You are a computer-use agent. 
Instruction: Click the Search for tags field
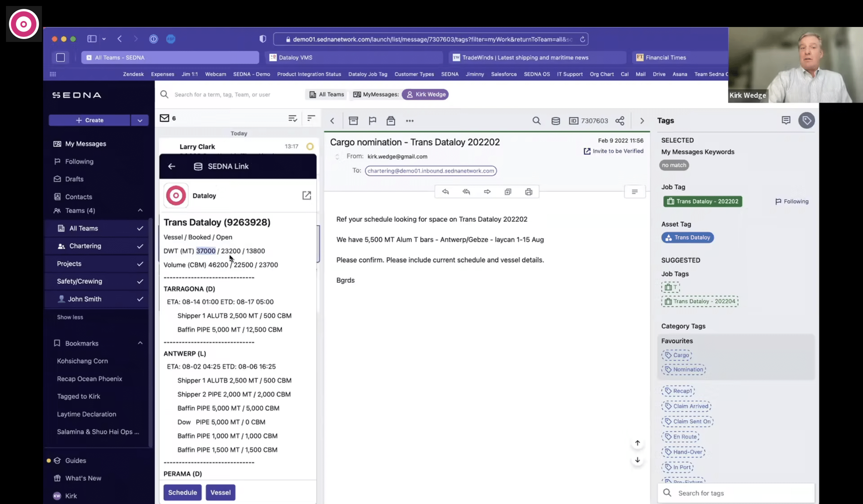point(736,493)
